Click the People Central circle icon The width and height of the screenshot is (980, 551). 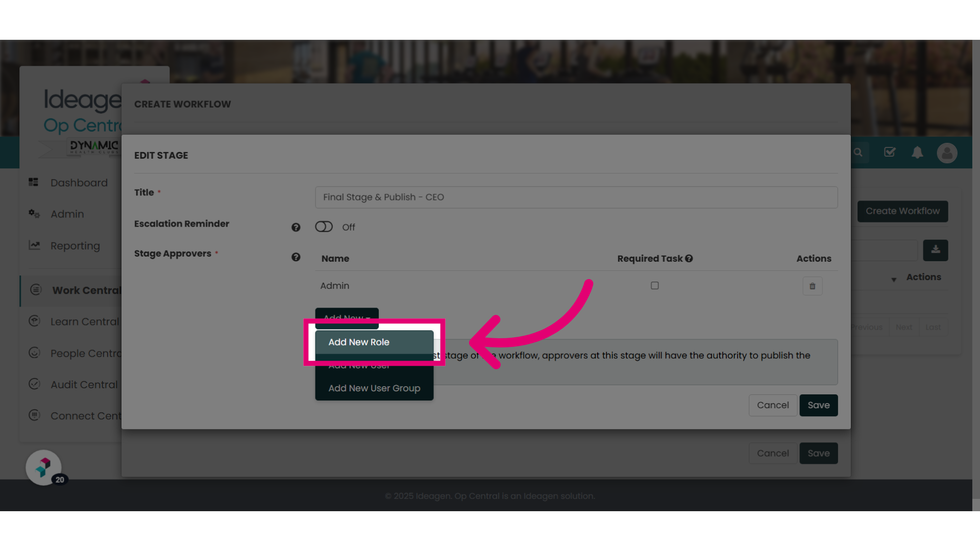[x=34, y=353]
